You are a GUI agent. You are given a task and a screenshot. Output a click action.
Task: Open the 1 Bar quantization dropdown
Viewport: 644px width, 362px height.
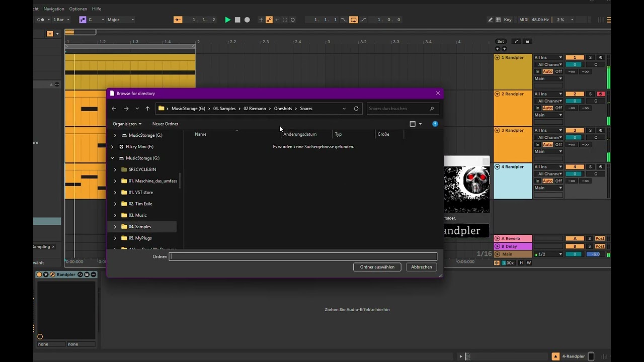[x=61, y=20]
